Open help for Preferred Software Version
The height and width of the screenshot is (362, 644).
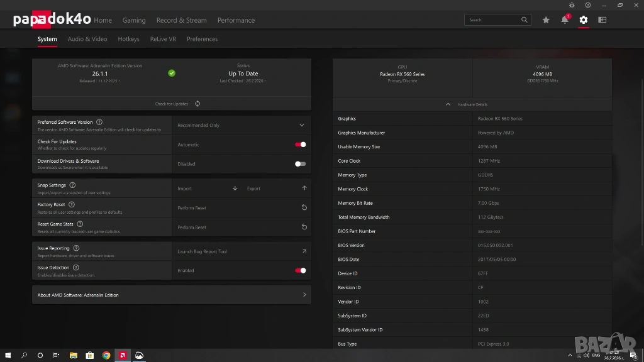[99, 122]
